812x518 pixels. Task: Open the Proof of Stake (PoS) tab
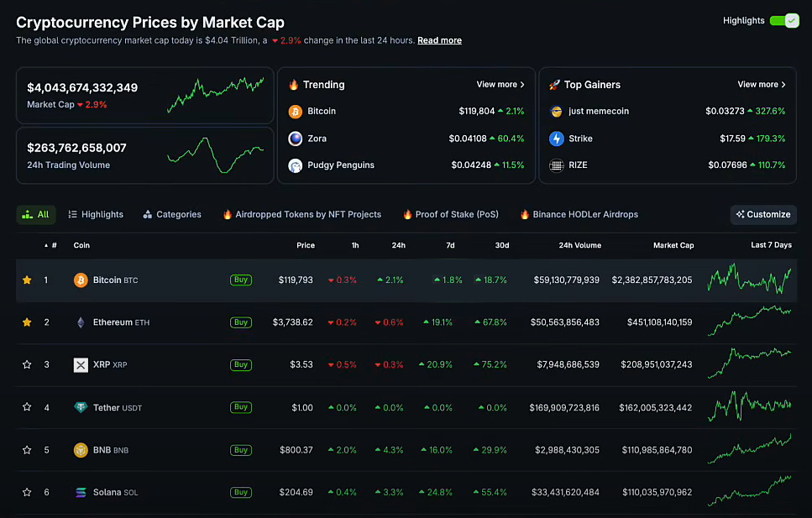tap(451, 215)
